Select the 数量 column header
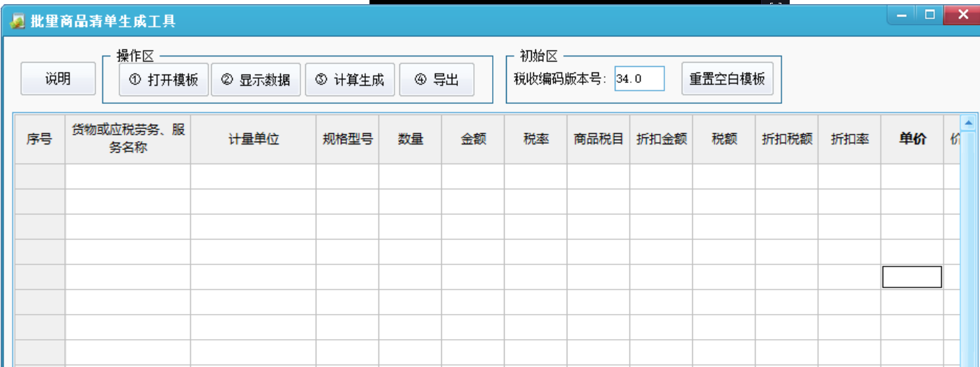 410,139
